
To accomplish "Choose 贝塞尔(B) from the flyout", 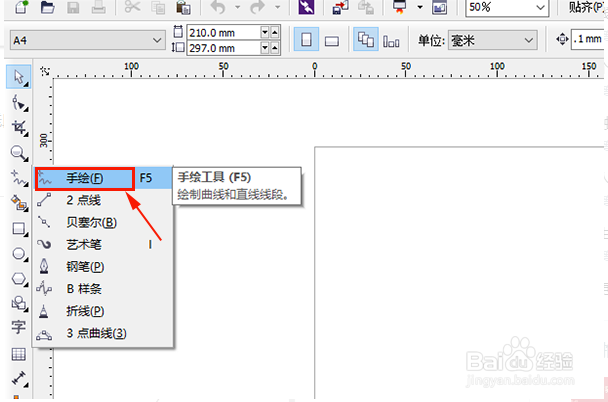I will 104,223.
